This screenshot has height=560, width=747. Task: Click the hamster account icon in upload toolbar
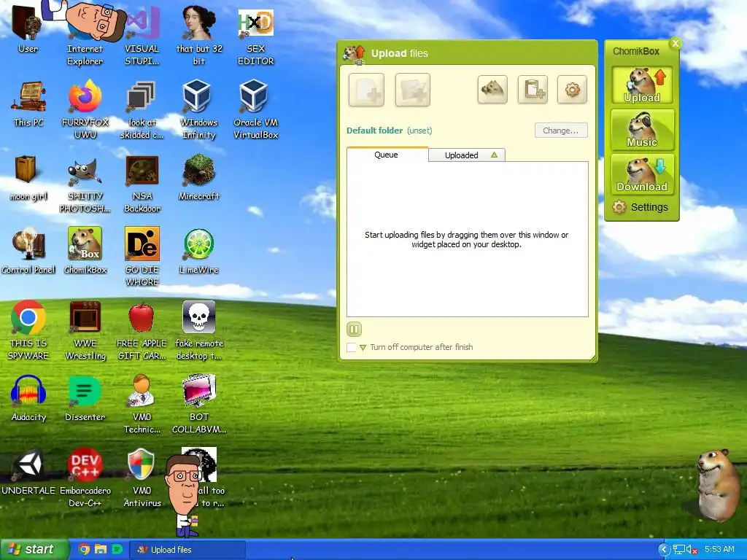click(x=492, y=89)
